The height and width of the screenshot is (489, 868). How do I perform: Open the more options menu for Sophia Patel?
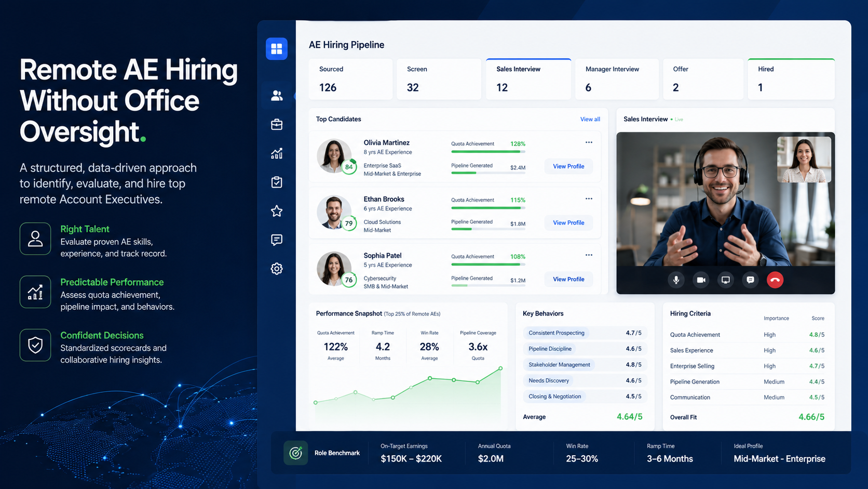pos(589,255)
